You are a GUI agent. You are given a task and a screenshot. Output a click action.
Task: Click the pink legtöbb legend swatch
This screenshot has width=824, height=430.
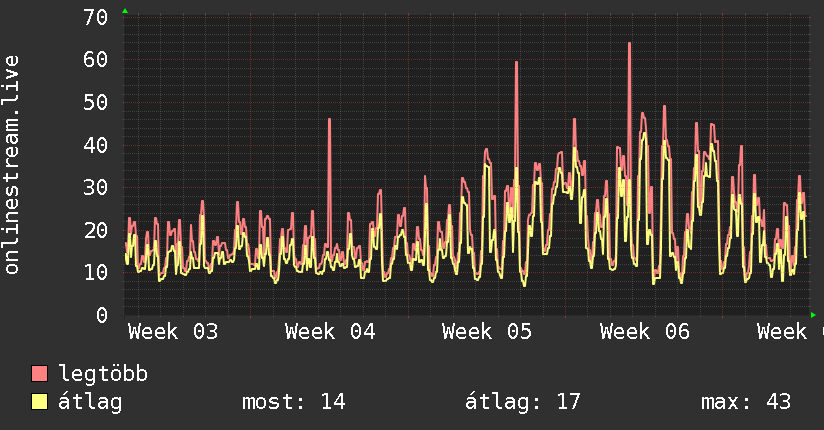tap(39, 373)
